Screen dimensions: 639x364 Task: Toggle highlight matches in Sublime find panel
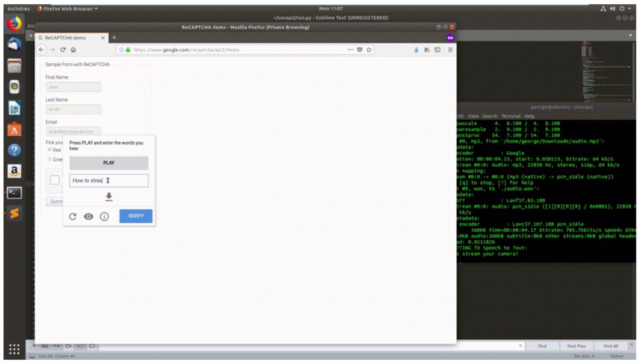click(92, 346)
